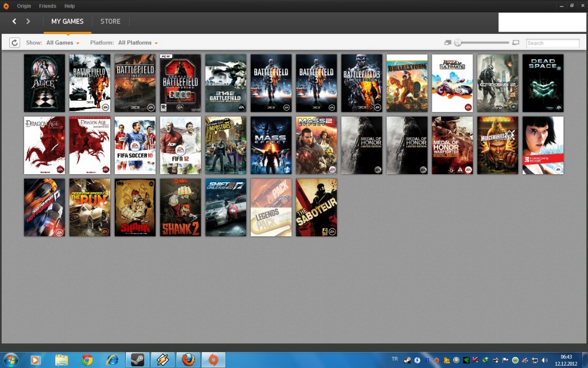Click the Safely Remove Hardware tray icon
Viewport: 588px width, 368px height.
click(x=496, y=361)
